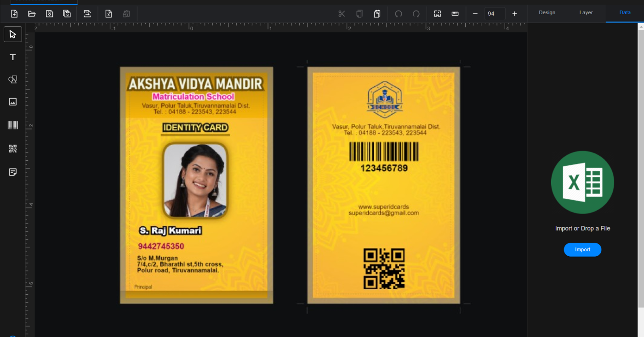
Task: Switch to the Design tab
Action: (547, 12)
